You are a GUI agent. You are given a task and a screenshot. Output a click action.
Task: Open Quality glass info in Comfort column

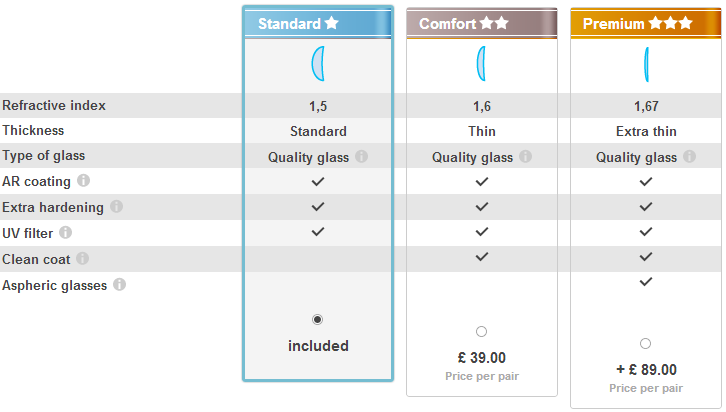pos(526,156)
